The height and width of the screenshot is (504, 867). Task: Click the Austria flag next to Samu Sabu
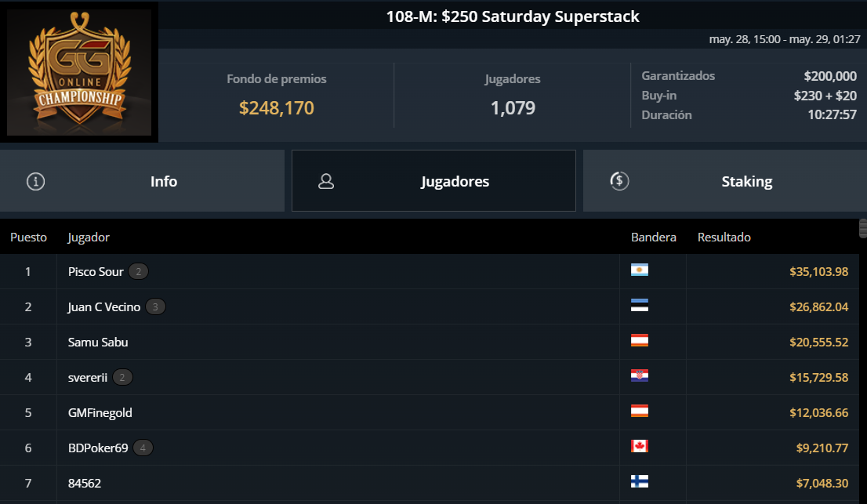click(x=639, y=341)
